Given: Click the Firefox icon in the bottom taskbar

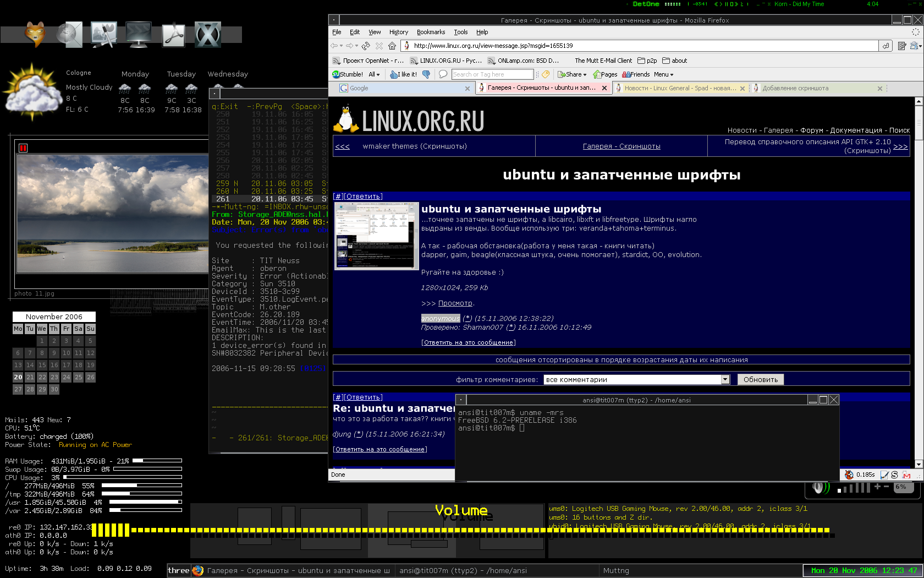Looking at the screenshot, I should [197, 570].
